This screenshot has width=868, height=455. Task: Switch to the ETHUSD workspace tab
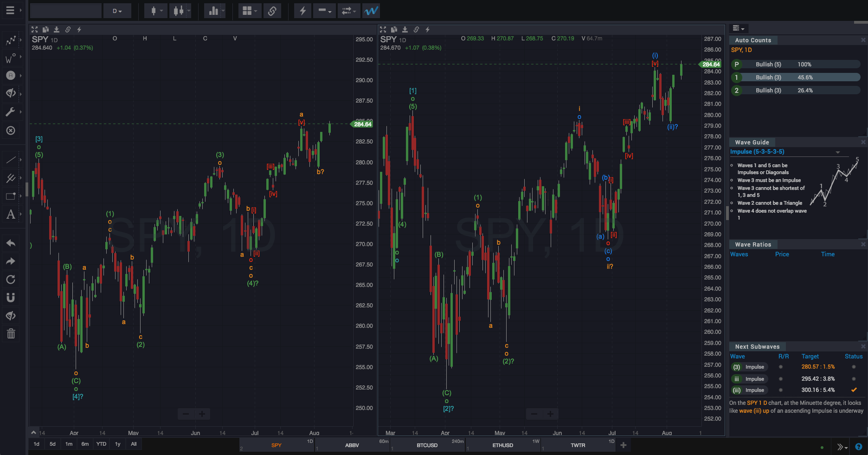[x=503, y=445]
